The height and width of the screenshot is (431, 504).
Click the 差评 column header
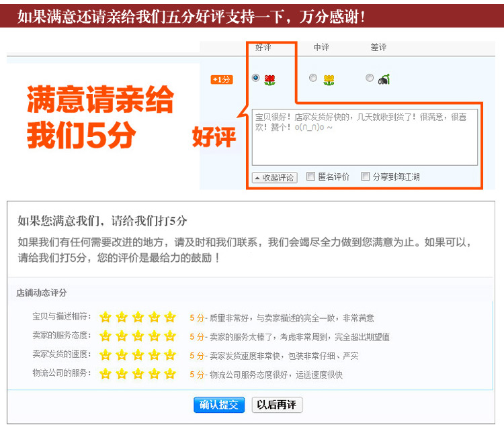click(378, 48)
